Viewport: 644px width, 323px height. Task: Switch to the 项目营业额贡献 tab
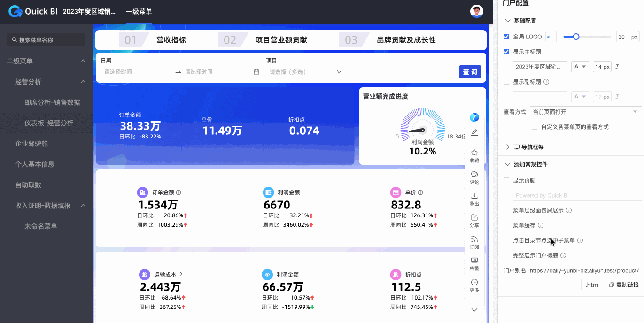pyautogui.click(x=281, y=40)
